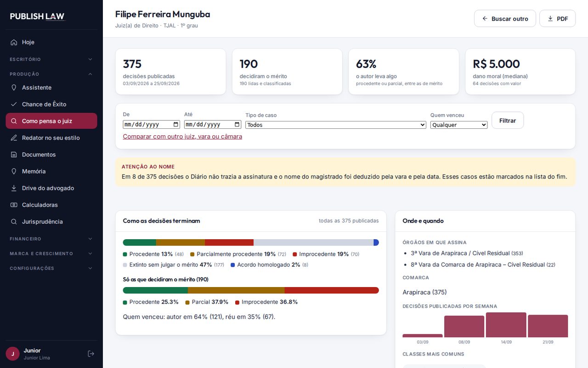
Task: Export the report with the PDF button
Action: pyautogui.click(x=557, y=19)
